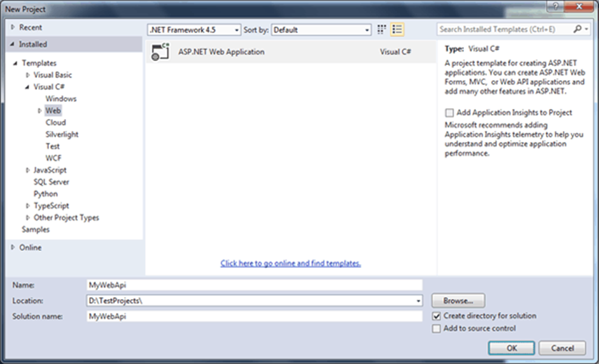Click the search magnifier icon
The image size is (599, 364).
pyautogui.click(x=577, y=29)
